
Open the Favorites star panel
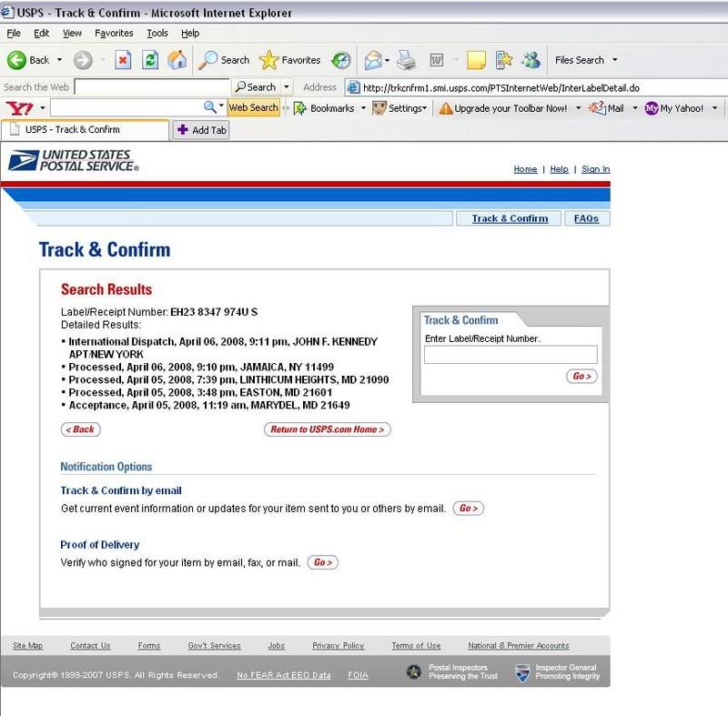(290, 60)
